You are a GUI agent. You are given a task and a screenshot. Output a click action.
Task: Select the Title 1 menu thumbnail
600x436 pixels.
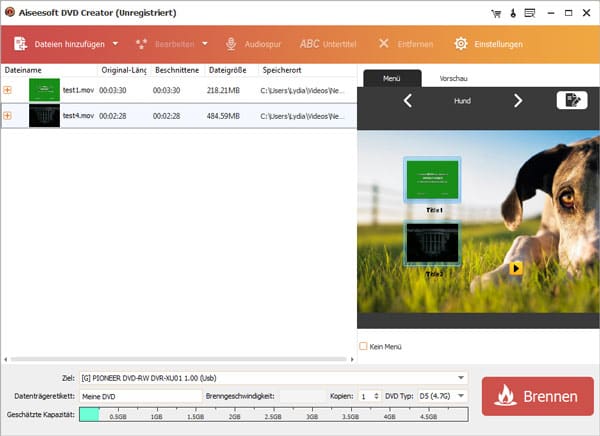click(x=432, y=180)
